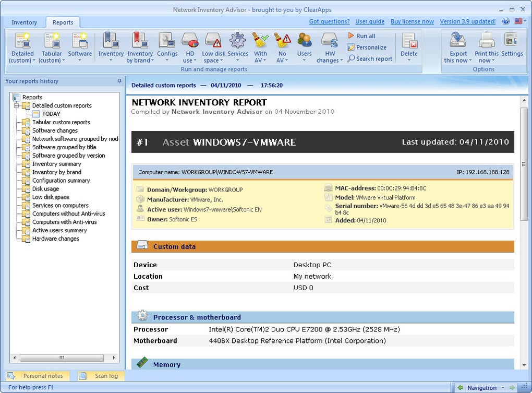This screenshot has height=393, width=532.
Task: Open the Settings icon in Options
Action: 512,40
